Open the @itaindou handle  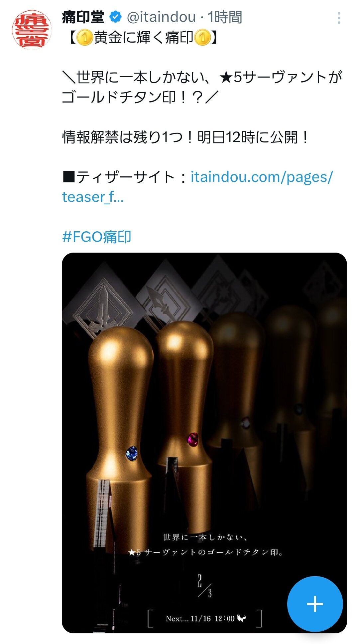tap(161, 17)
